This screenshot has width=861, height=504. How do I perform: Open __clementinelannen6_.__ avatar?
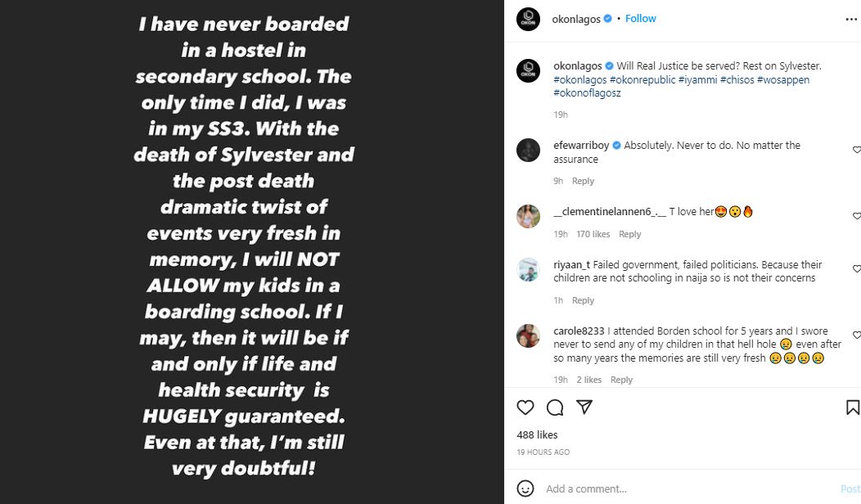pyautogui.click(x=529, y=216)
